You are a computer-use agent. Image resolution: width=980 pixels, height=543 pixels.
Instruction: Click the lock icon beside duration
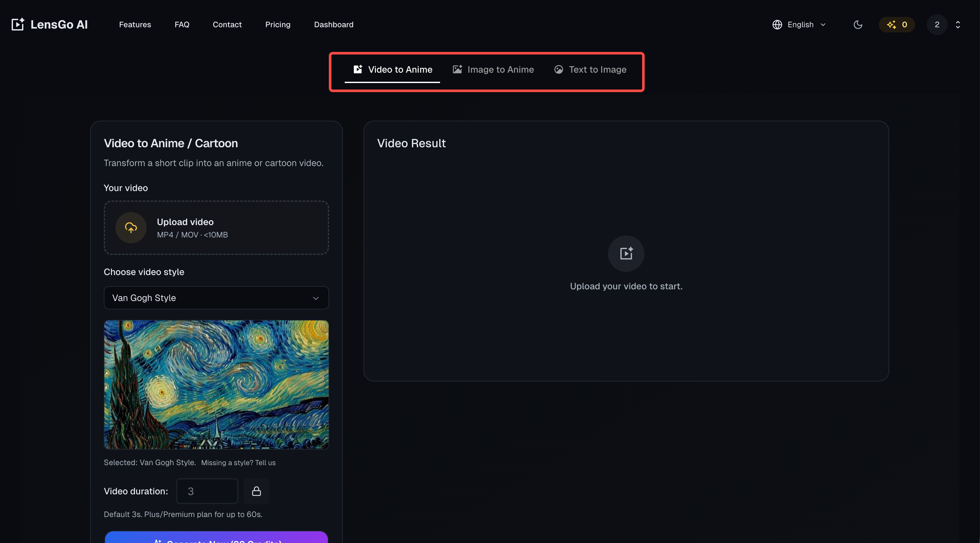tap(257, 491)
